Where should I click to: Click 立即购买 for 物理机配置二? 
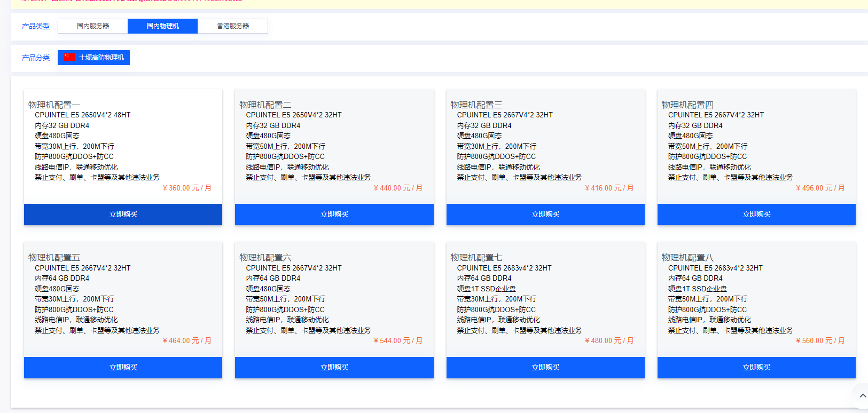[334, 215]
